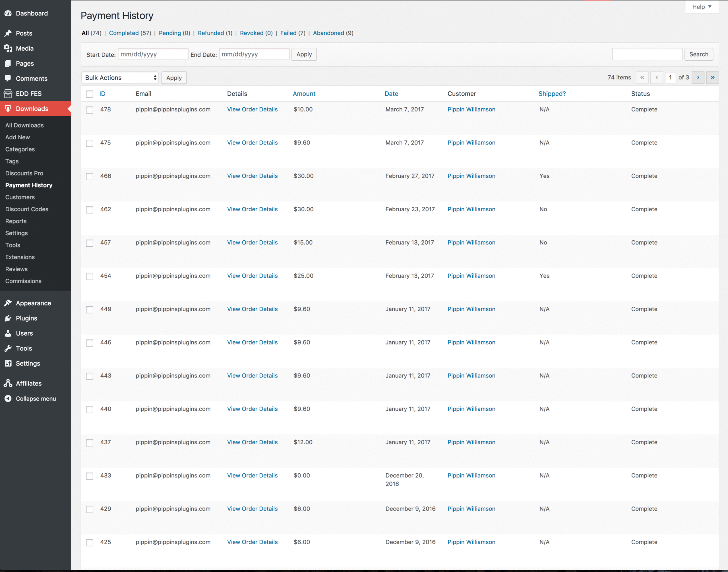Go to next page arrow
This screenshot has height=572, width=728.
698,78
